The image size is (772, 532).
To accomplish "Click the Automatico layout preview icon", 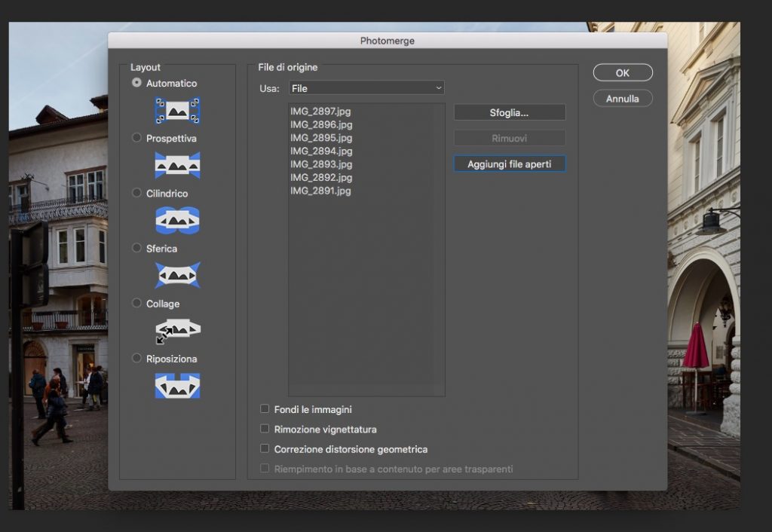I will click(x=178, y=111).
